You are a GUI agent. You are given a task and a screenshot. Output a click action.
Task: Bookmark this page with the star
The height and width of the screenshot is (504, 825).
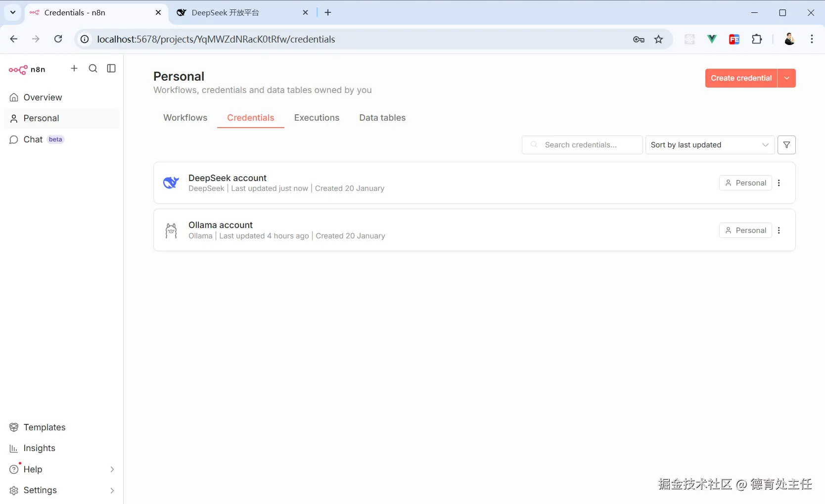coord(659,40)
